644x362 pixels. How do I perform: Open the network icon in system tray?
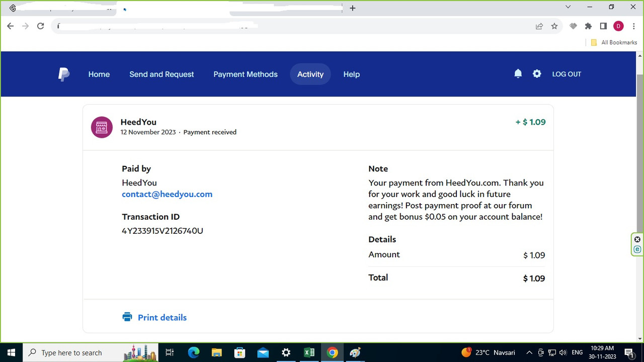point(552,352)
